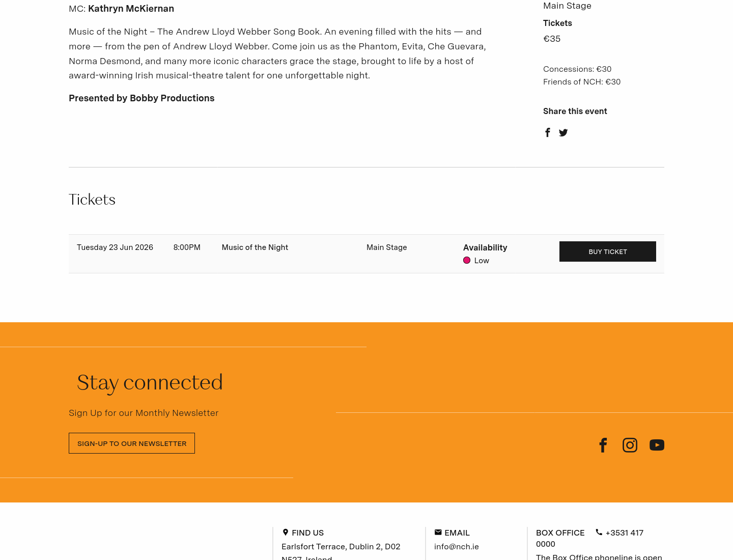This screenshot has width=733, height=560.
Task: Open the NCH YouTube channel icon
Action: click(x=657, y=445)
